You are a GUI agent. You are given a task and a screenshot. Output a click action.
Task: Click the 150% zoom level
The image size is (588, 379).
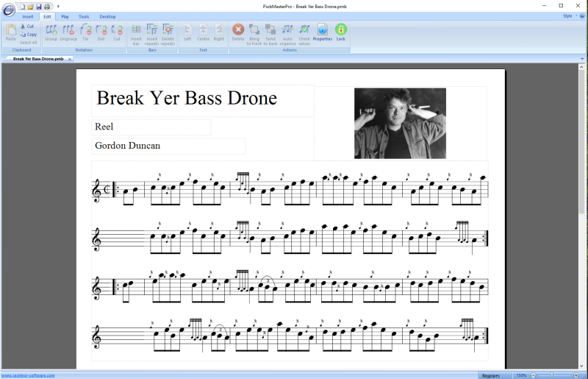click(521, 375)
